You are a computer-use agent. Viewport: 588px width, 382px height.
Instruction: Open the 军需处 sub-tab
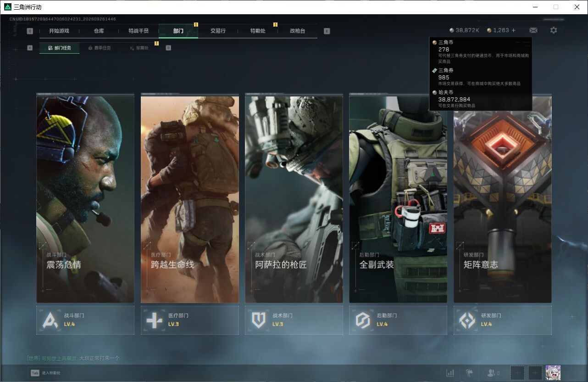(139, 48)
